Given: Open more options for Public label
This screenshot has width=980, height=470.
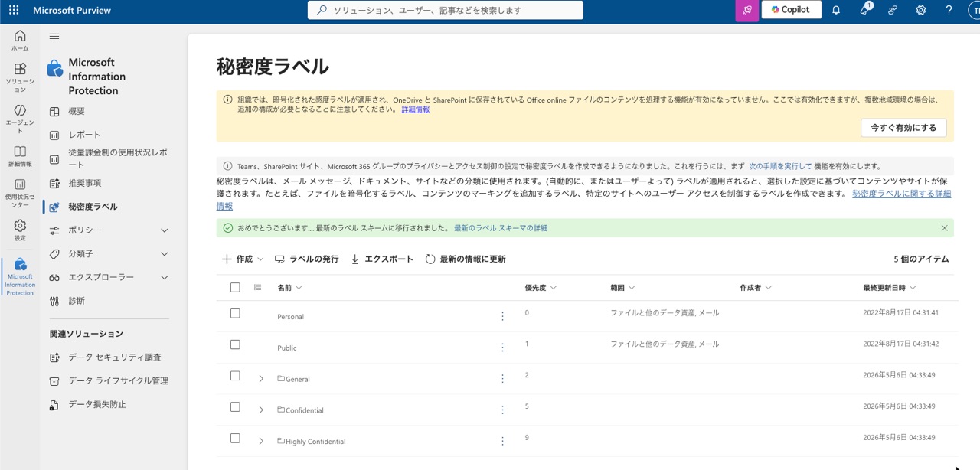Looking at the screenshot, I should (x=502, y=348).
